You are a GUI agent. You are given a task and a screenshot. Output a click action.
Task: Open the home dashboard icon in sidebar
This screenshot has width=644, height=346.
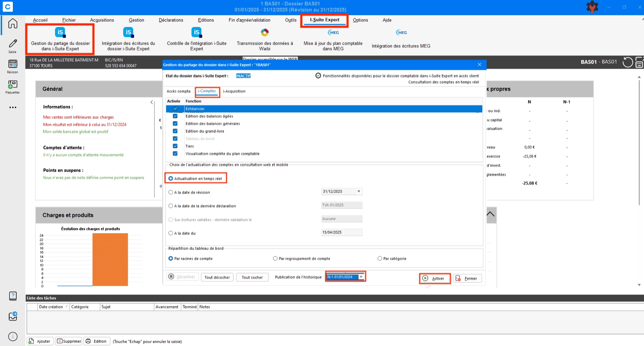click(13, 23)
